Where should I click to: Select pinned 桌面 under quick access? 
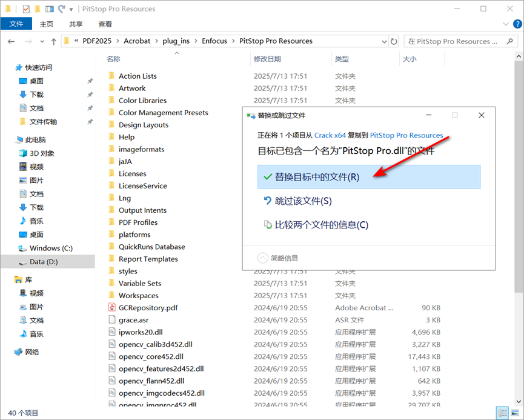36,81
